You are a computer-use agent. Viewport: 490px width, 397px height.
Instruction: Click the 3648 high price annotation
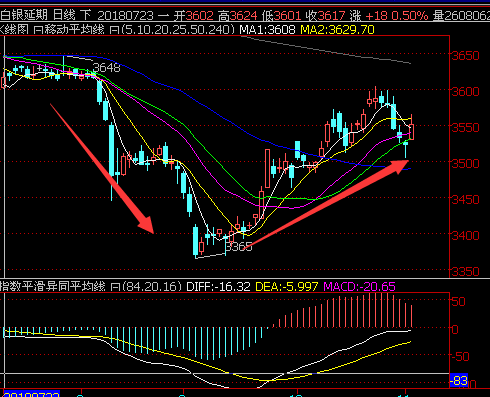pyautogui.click(x=106, y=68)
